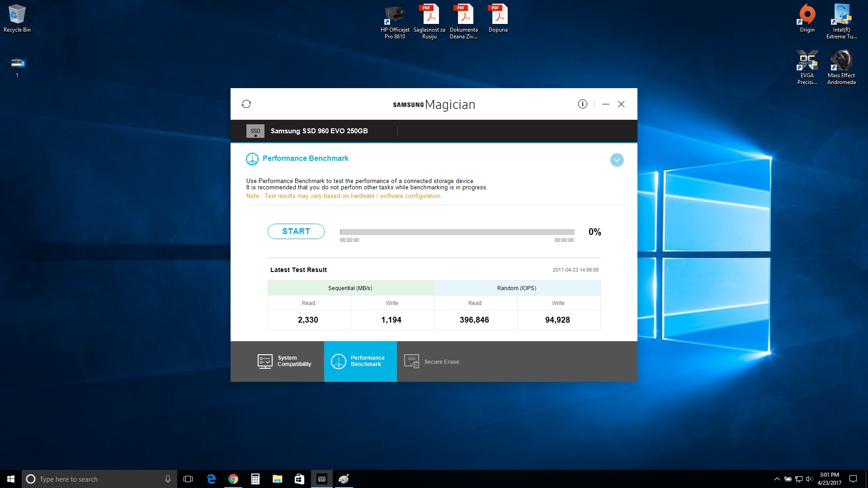Close the Samsung Magician window
This screenshot has width=868, height=488.
622,104
